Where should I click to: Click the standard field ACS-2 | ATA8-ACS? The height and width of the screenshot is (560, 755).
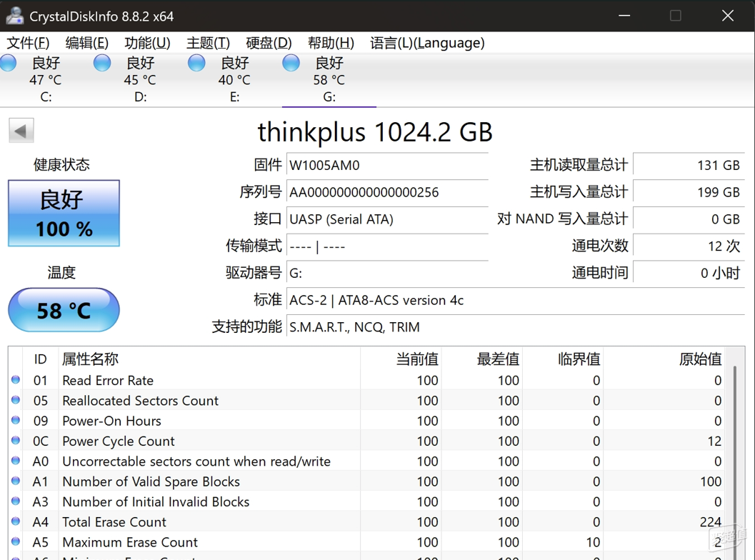click(516, 300)
